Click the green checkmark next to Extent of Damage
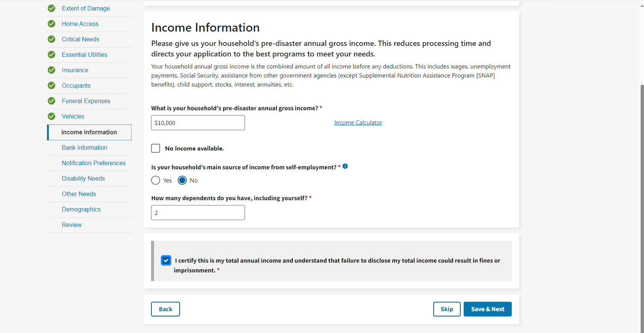 (x=51, y=8)
